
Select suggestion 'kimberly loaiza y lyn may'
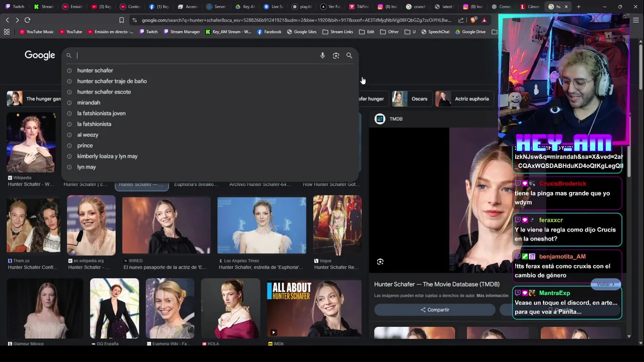tap(210, 156)
